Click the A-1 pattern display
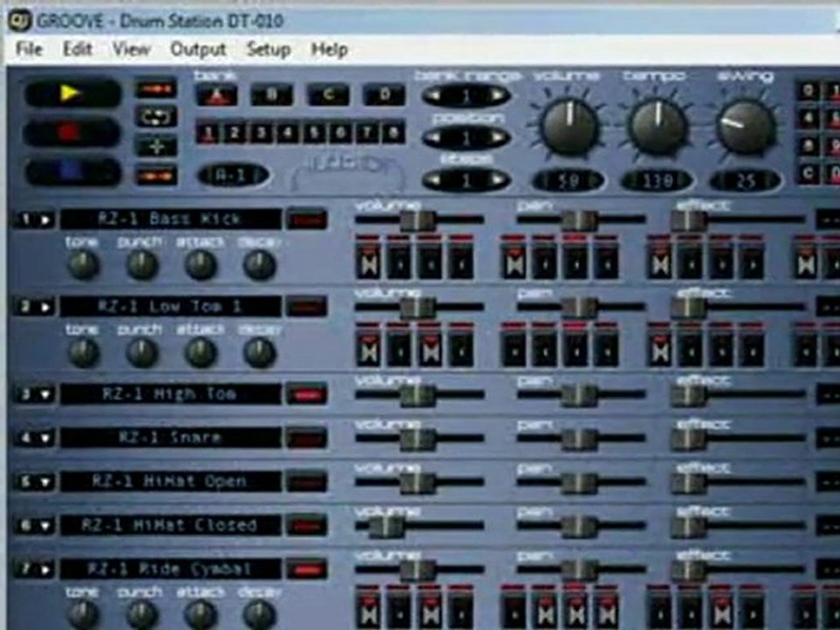 (x=233, y=175)
